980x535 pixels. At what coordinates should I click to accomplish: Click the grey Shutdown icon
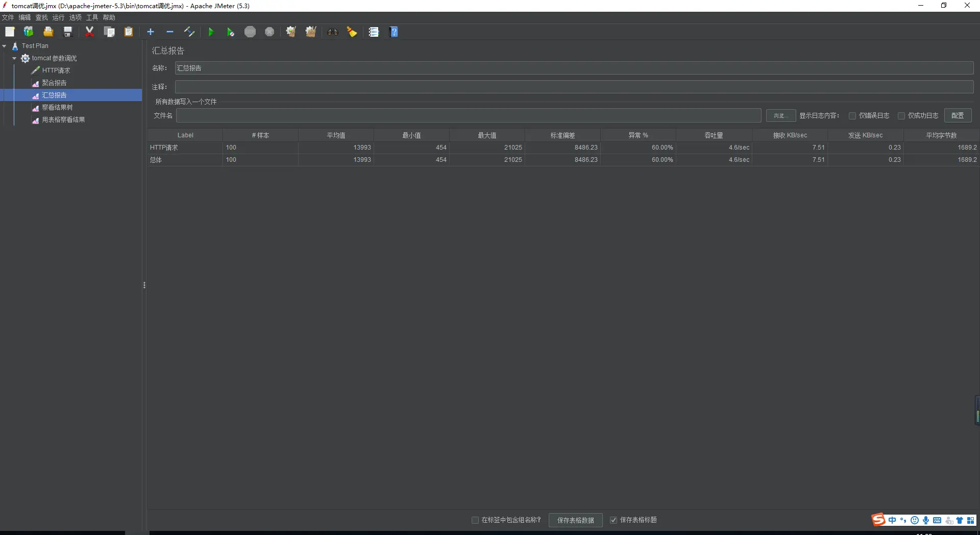click(x=269, y=32)
